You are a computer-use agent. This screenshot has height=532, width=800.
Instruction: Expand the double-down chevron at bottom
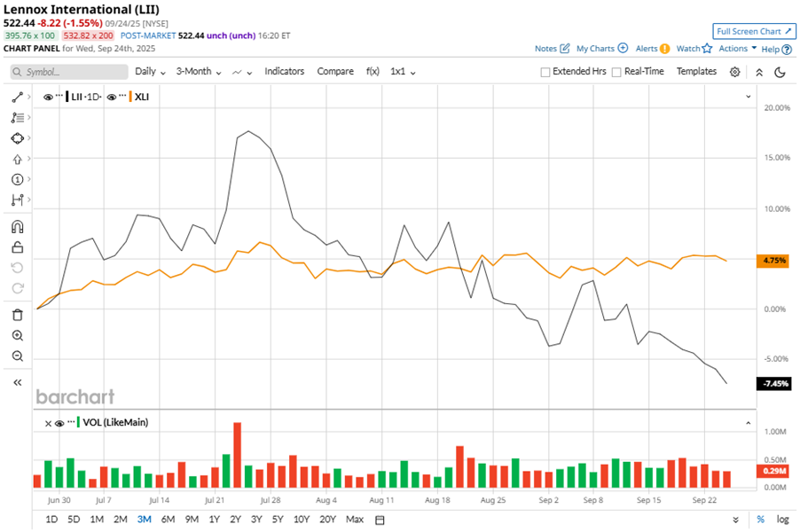coord(735,520)
